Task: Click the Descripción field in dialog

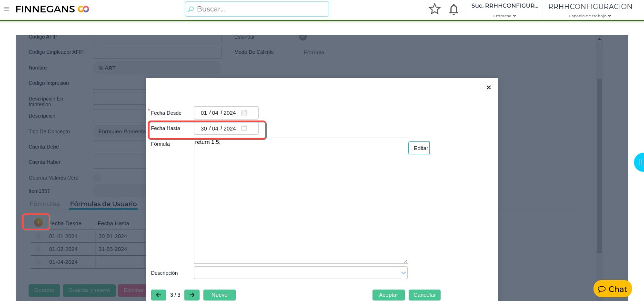Action: coord(301,273)
